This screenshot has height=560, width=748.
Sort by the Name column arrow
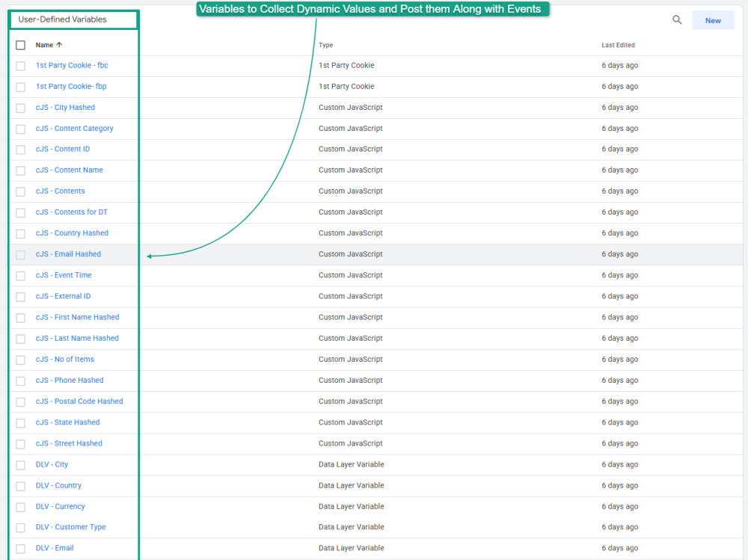pyautogui.click(x=59, y=45)
